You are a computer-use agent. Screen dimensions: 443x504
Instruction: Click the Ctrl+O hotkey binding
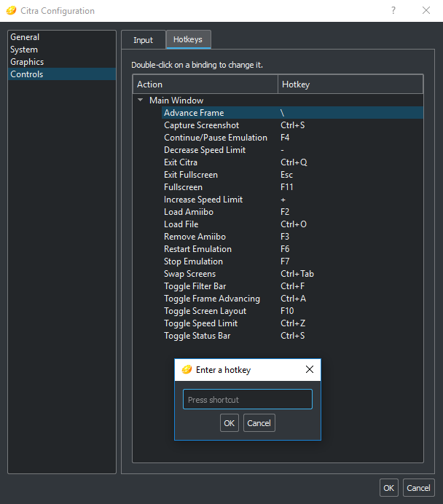point(294,224)
